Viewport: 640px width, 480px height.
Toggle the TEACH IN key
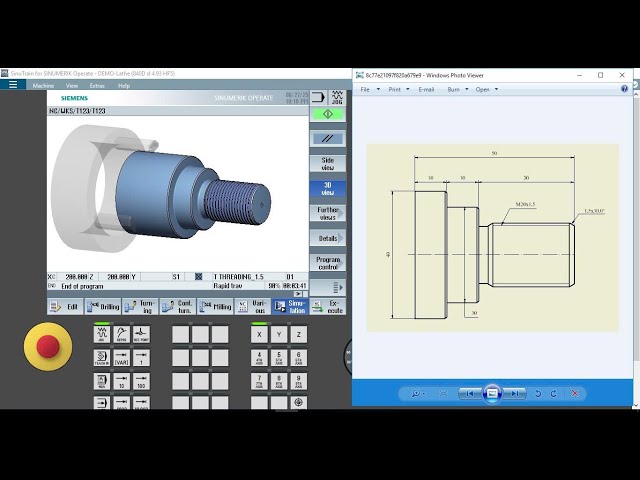pos(102,358)
